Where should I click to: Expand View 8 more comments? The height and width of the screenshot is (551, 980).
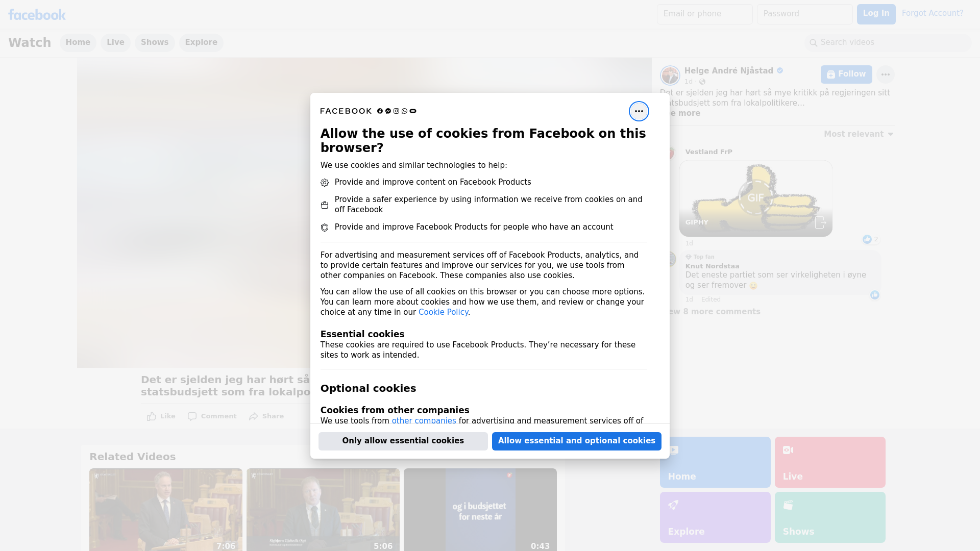point(714,312)
